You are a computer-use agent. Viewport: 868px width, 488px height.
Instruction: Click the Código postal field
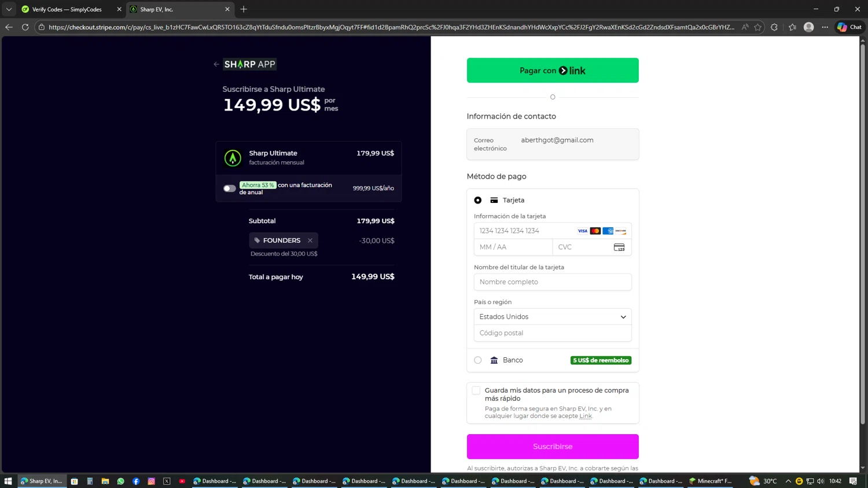(x=553, y=333)
